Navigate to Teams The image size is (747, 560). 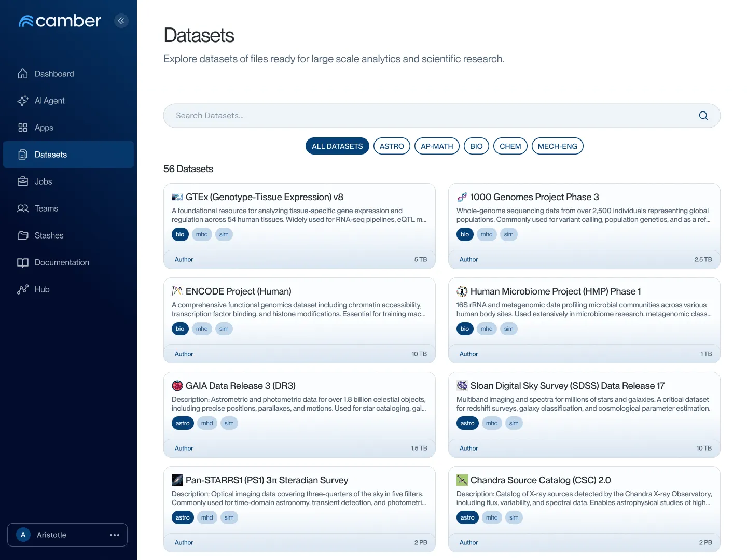click(x=68, y=208)
